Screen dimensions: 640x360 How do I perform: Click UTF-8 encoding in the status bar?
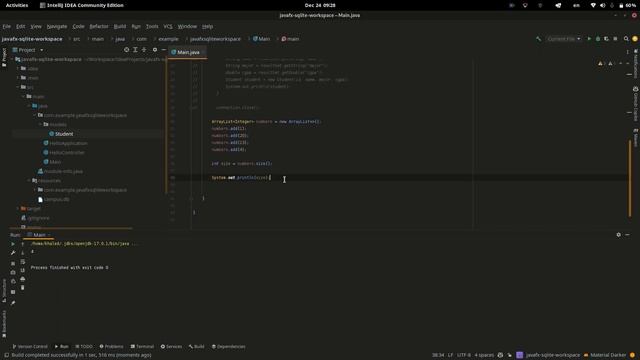point(464,355)
